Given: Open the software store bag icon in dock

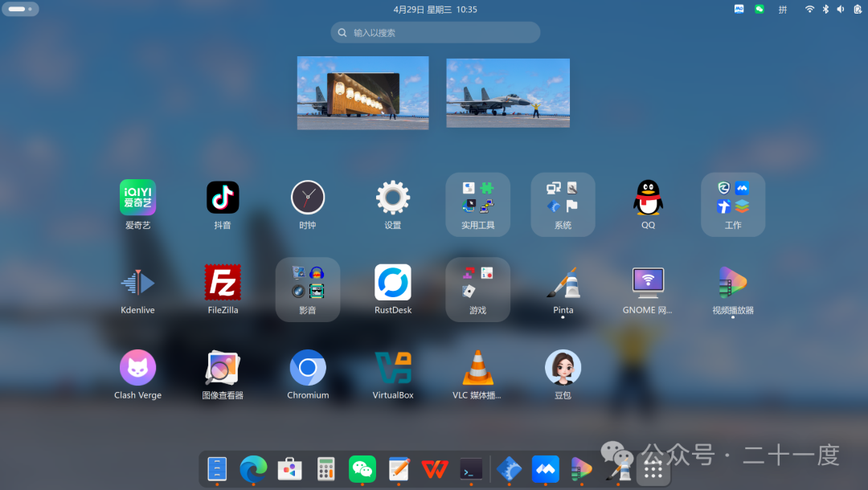Looking at the screenshot, I should click(x=289, y=469).
